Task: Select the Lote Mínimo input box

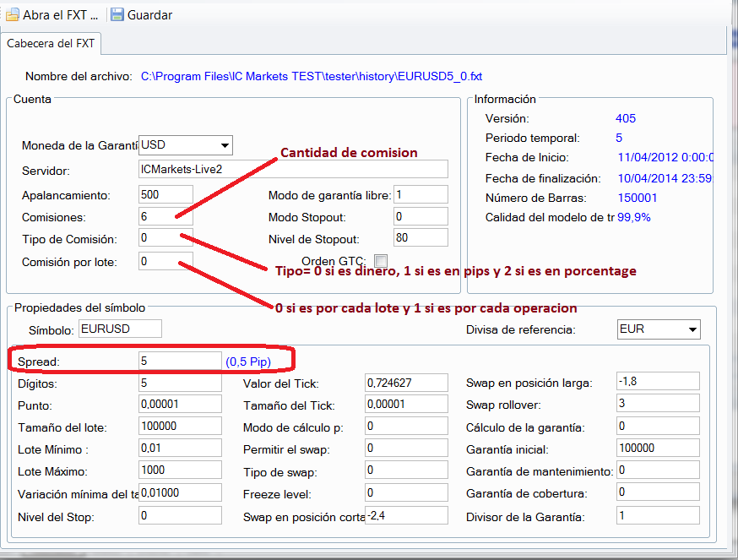Action: pos(179,449)
